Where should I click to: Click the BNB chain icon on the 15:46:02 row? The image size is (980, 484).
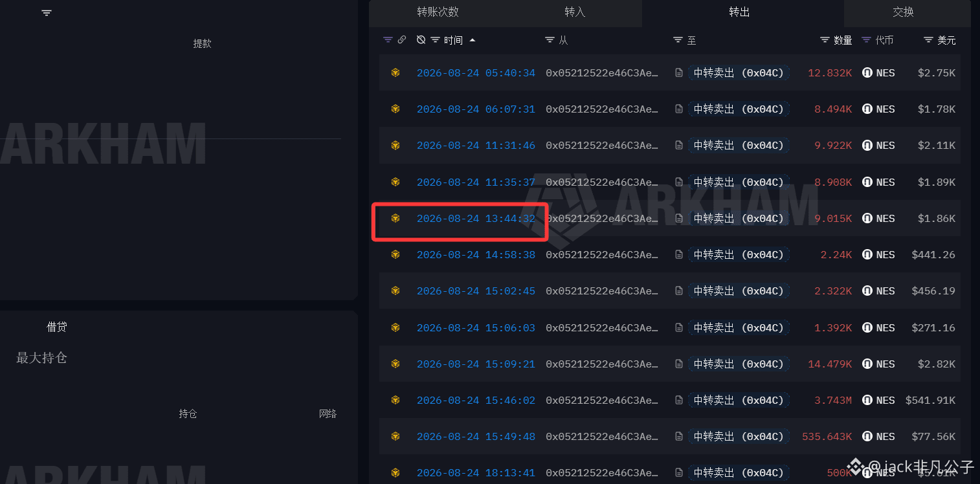point(395,401)
